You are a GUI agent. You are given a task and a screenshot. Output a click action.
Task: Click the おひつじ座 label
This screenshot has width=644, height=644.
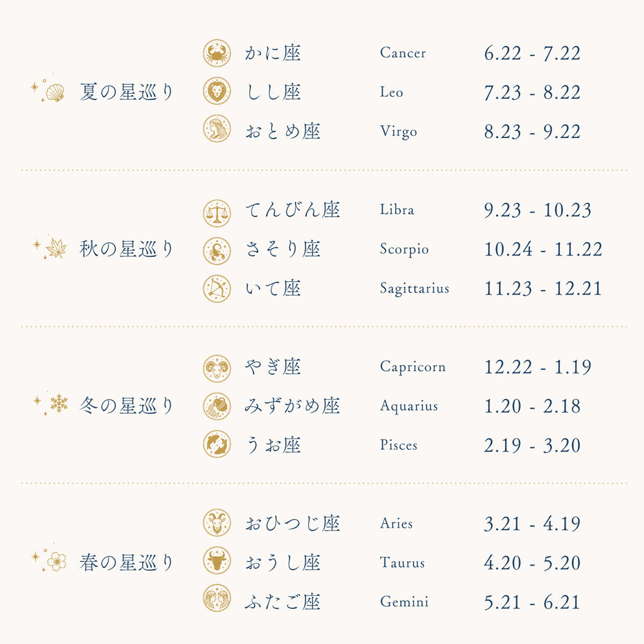(x=292, y=523)
